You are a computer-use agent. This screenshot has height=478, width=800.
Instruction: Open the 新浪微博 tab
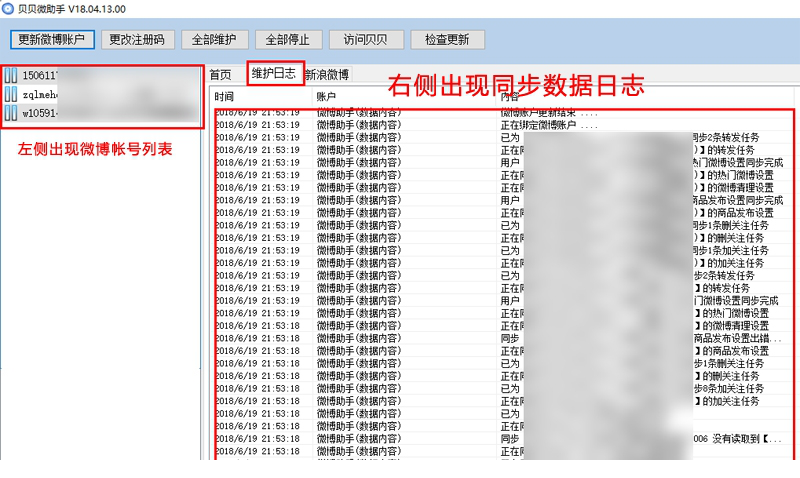(x=327, y=74)
